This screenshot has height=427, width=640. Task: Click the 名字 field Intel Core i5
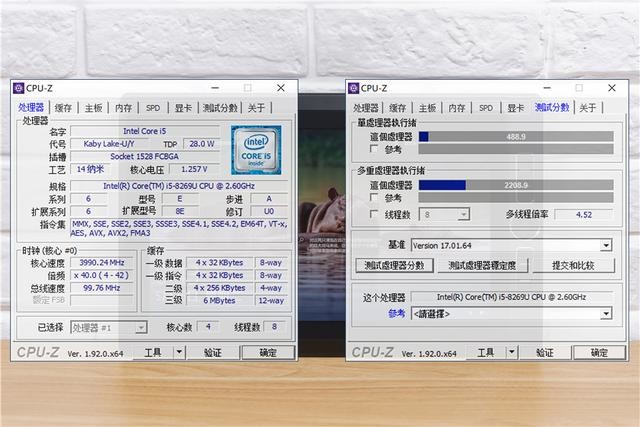pos(145,131)
